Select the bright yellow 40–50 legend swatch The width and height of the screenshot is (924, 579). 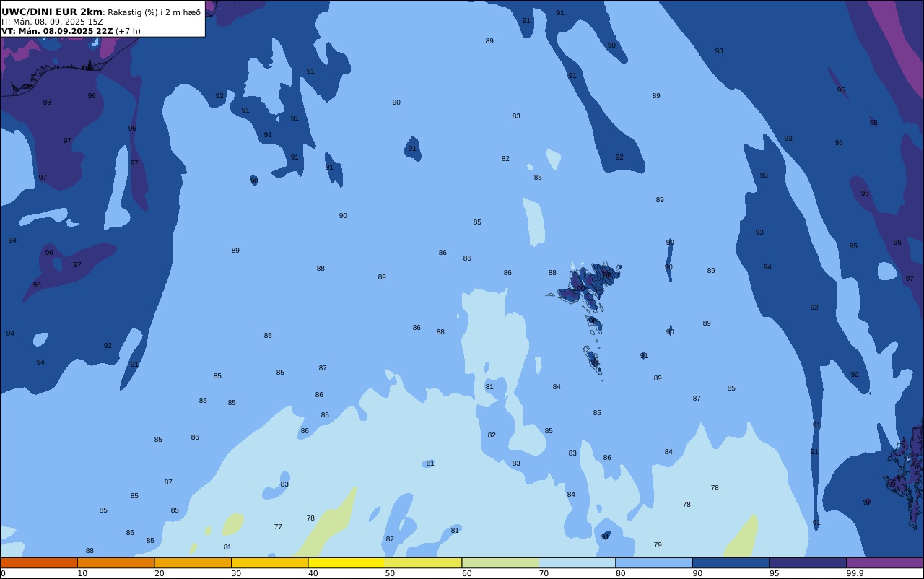click(x=346, y=562)
